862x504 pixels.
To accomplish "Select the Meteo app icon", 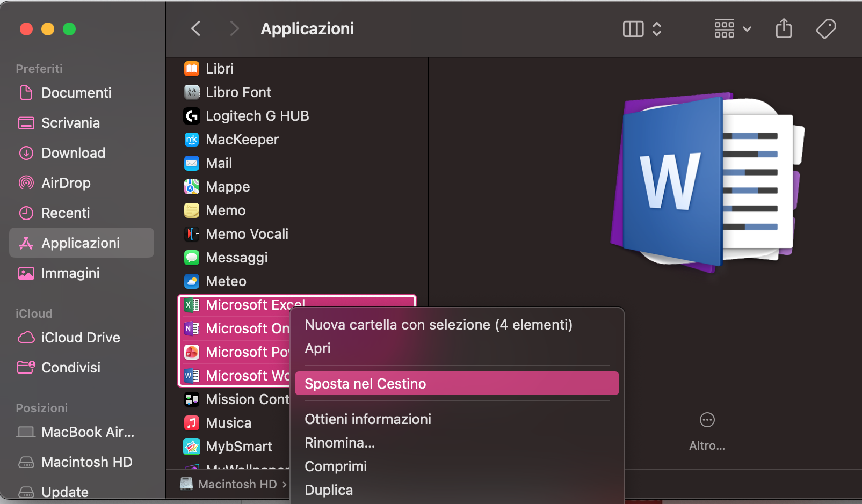I will coord(192,281).
